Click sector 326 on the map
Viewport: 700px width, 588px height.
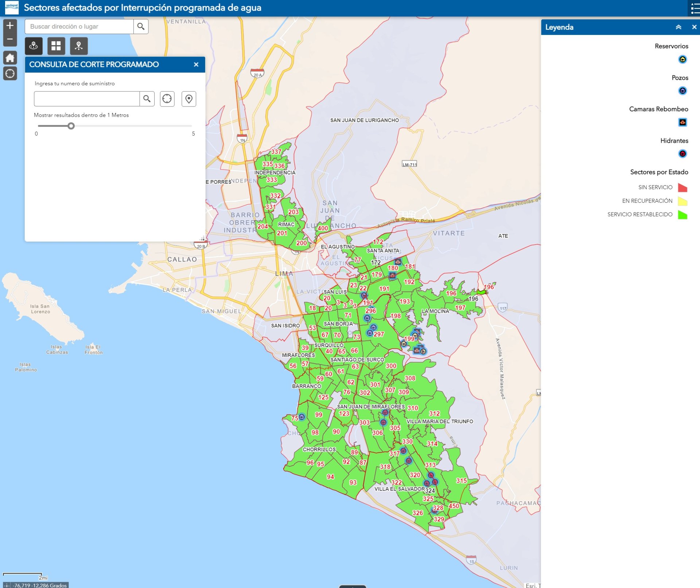[x=418, y=513]
